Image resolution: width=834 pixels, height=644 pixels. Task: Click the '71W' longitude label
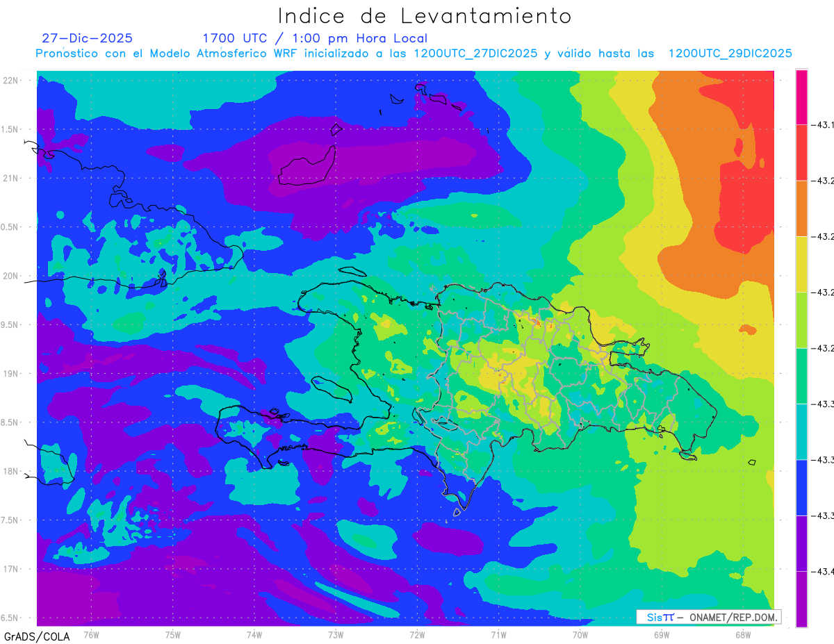tap(498, 634)
